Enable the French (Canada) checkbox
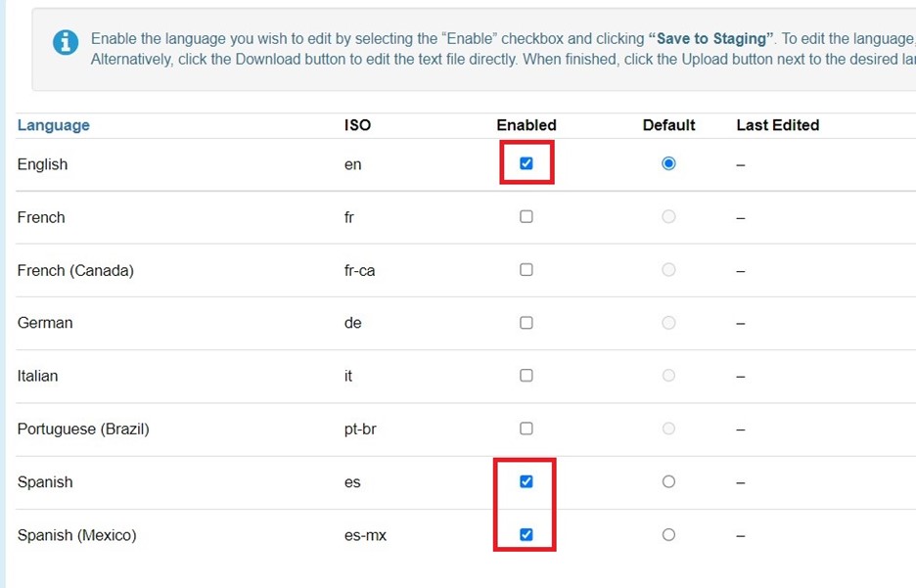916x588 pixels. pos(527,269)
